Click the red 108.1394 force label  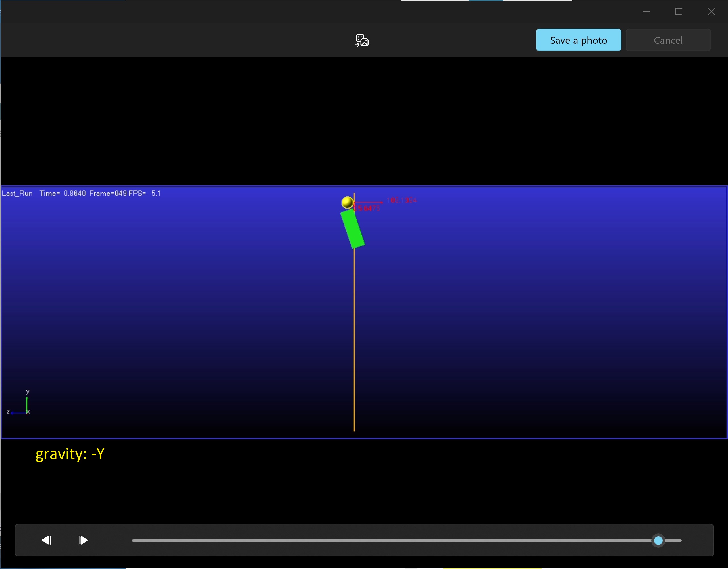[402, 200]
